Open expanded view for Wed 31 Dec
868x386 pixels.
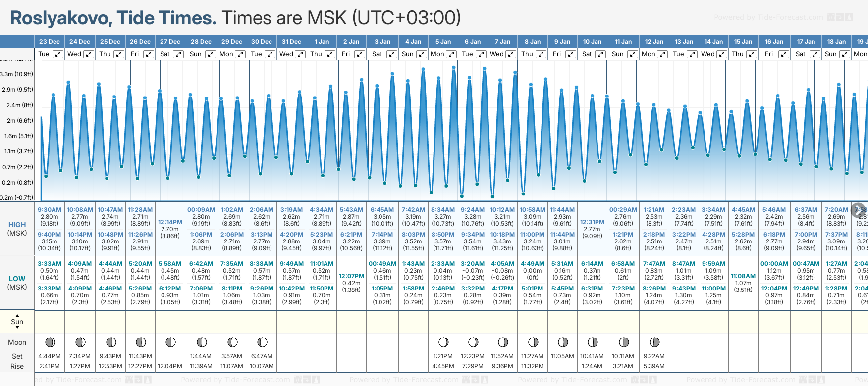(x=300, y=54)
